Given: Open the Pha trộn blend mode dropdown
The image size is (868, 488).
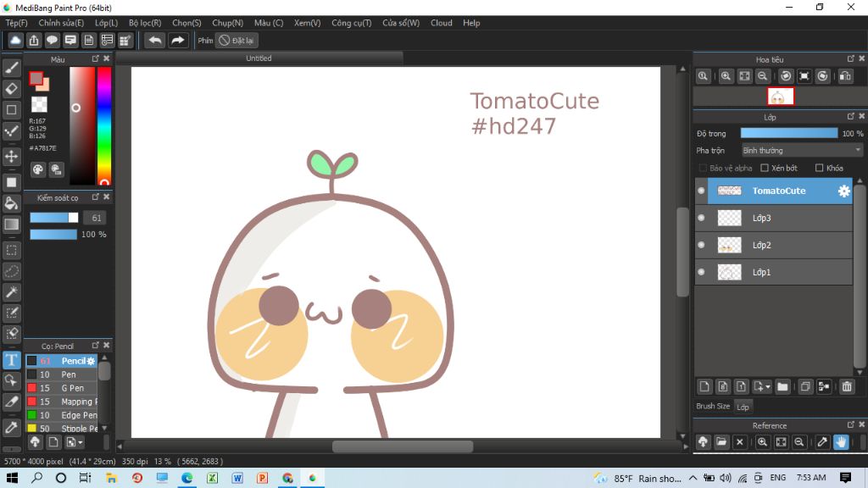Looking at the screenshot, I should (802, 151).
